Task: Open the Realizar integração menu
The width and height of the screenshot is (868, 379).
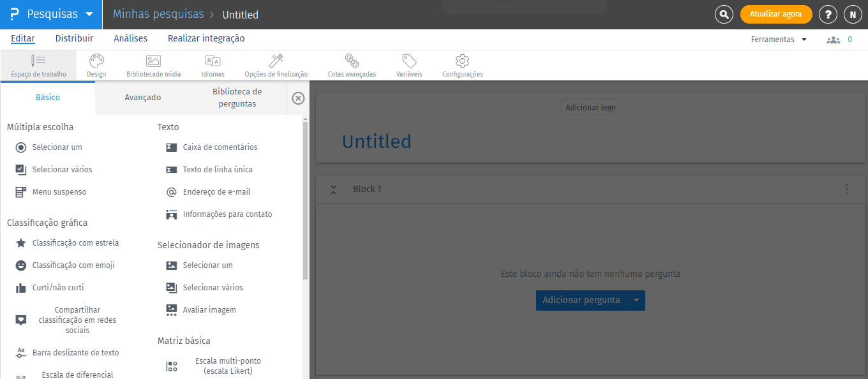Action: click(206, 38)
